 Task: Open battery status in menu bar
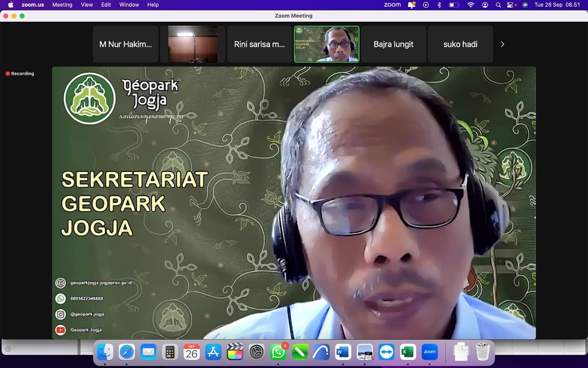click(x=454, y=5)
